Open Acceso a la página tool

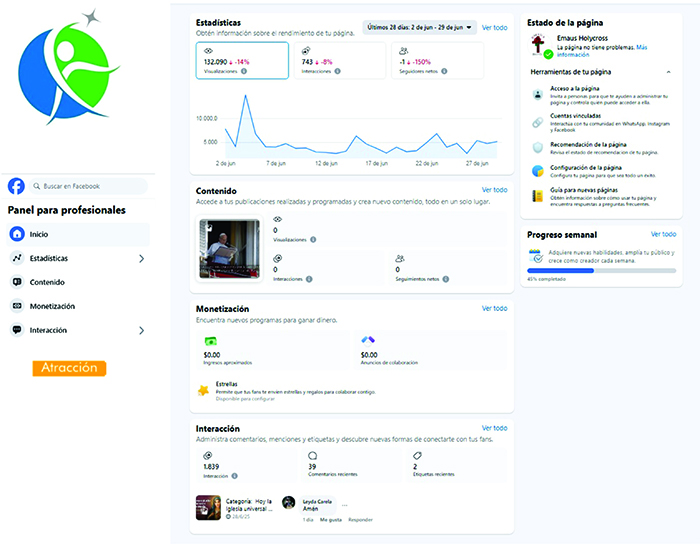coord(538,95)
